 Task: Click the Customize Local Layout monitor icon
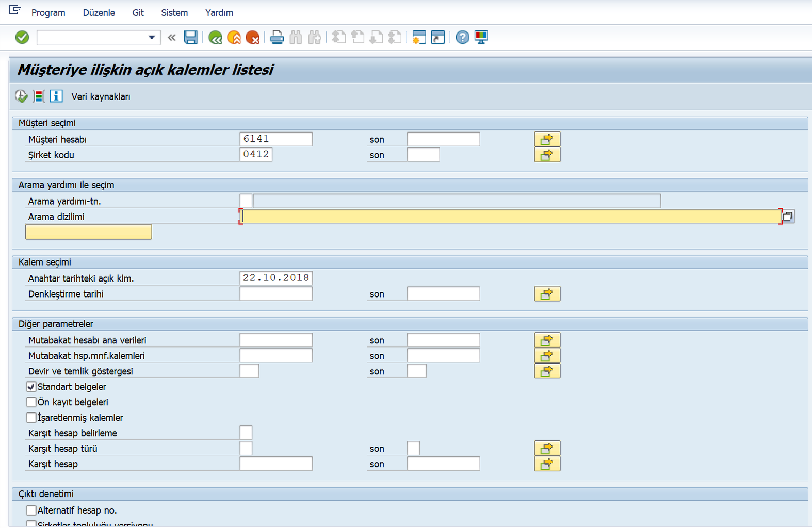pos(481,37)
